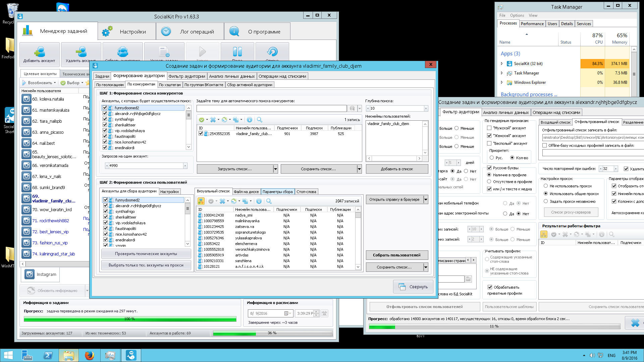Open Лог операций tab in SocialKit
This screenshot has height=362, width=644.
(x=190, y=32)
